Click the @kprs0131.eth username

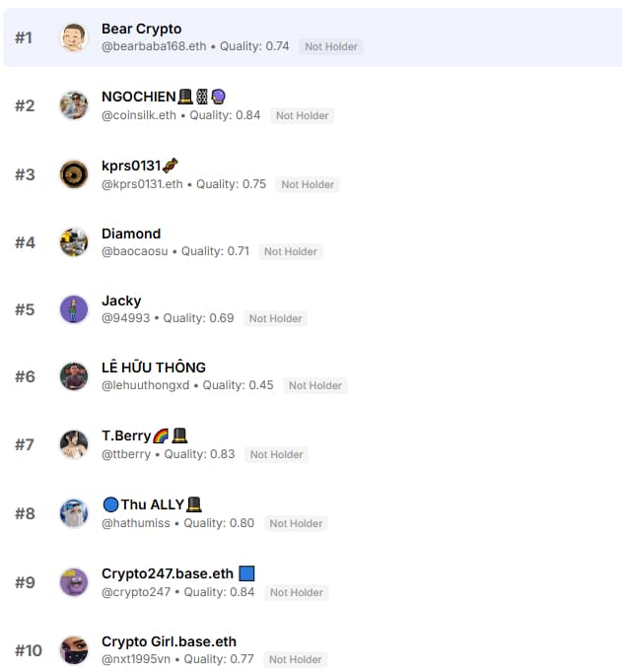click(x=142, y=184)
